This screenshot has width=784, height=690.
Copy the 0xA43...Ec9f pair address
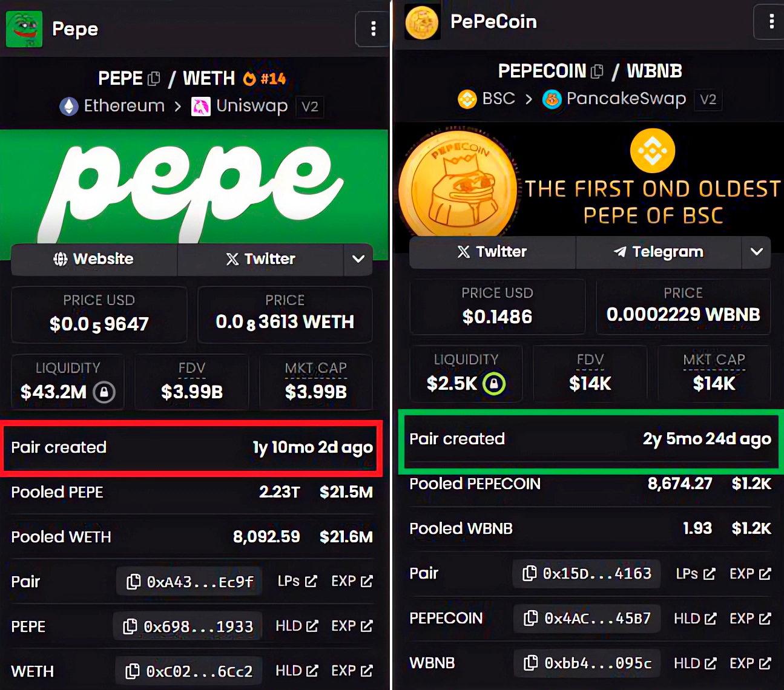tap(189, 582)
